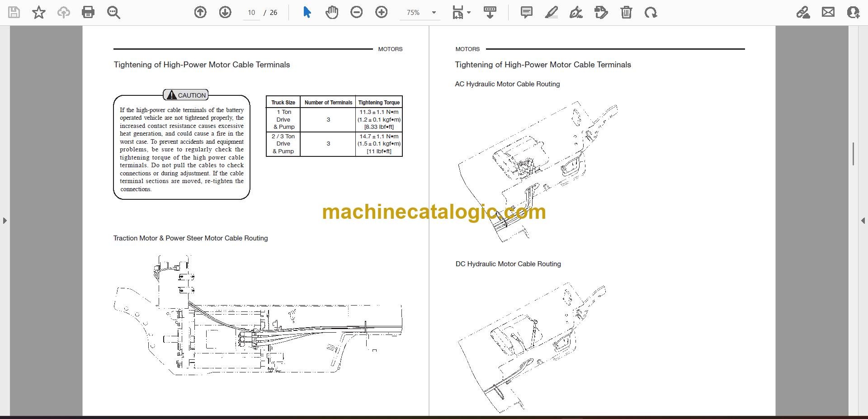Open the sign document tool
The height and width of the screenshot is (419, 868).
pos(576,12)
